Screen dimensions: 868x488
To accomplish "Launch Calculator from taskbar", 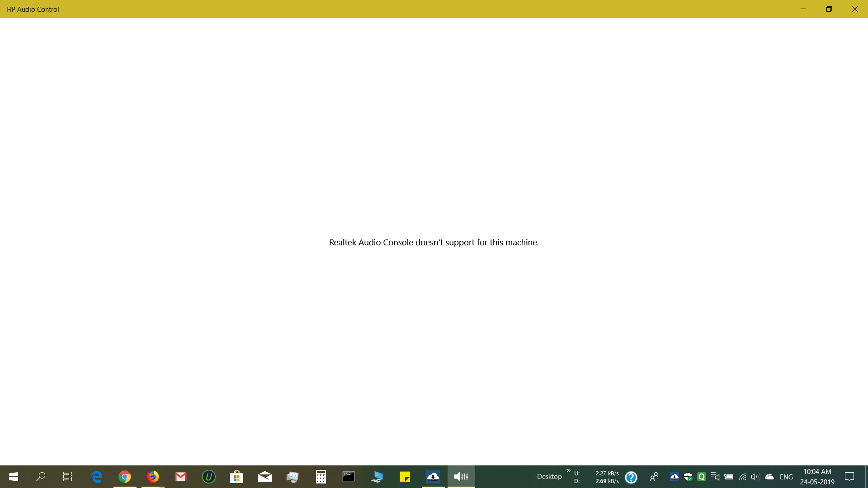I will [321, 477].
